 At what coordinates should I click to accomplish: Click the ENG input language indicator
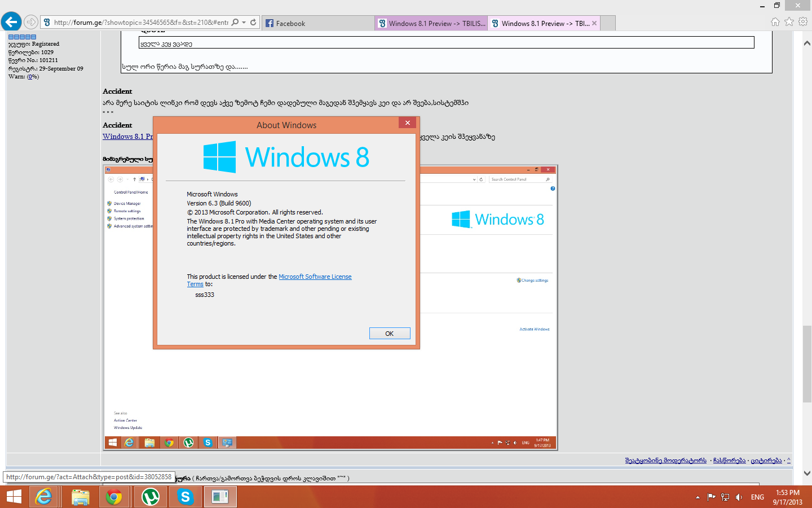(x=757, y=497)
